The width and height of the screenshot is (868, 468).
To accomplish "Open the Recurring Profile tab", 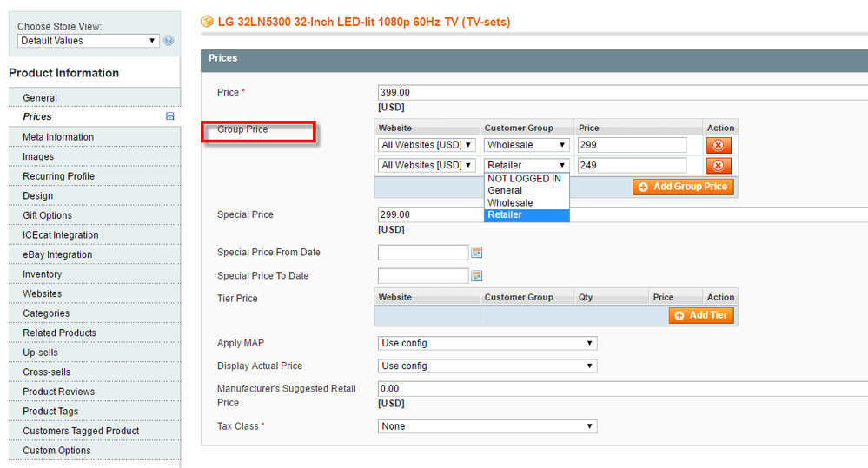I will click(95, 176).
